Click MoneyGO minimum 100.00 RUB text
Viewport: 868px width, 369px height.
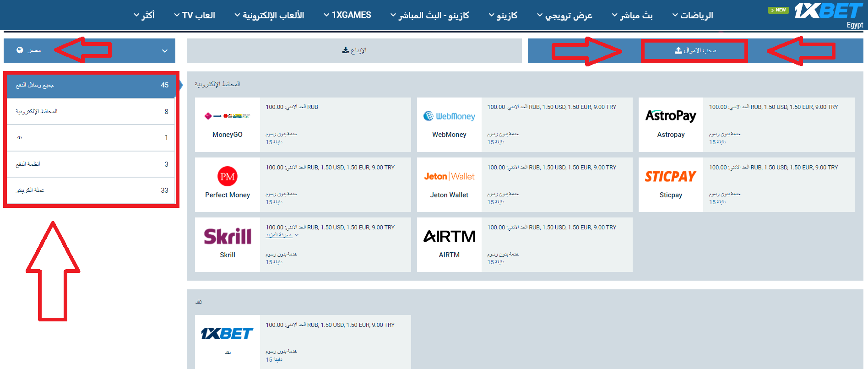292,107
